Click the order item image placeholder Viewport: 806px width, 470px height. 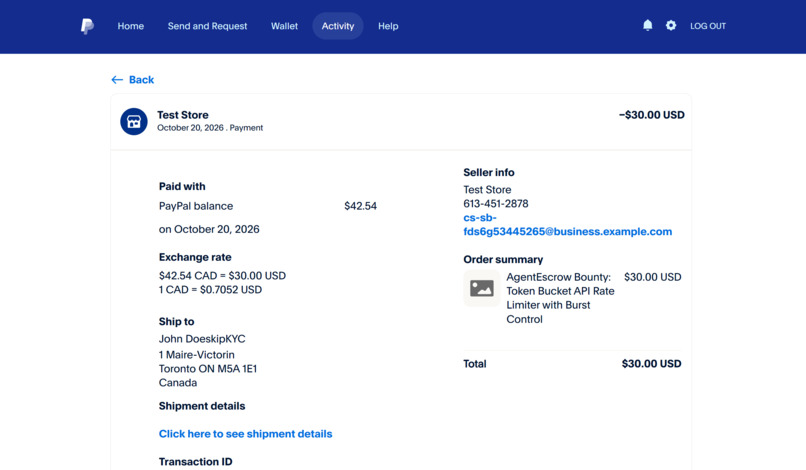point(482,288)
